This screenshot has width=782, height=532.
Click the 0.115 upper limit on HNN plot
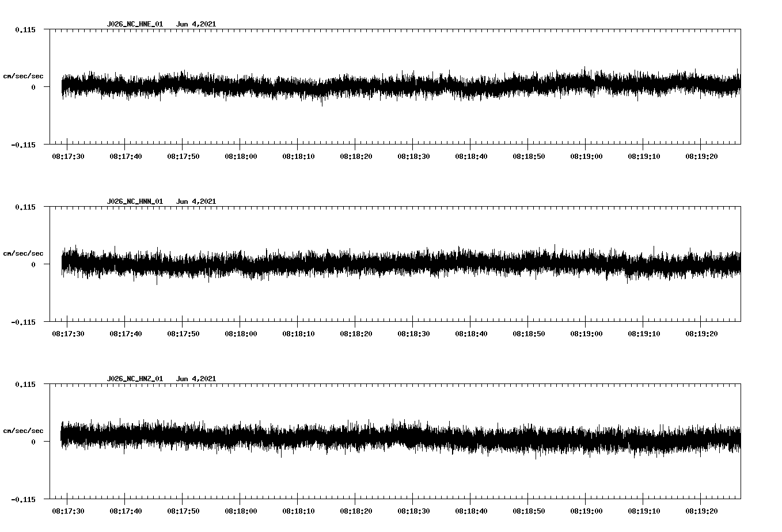pyautogui.click(x=25, y=207)
